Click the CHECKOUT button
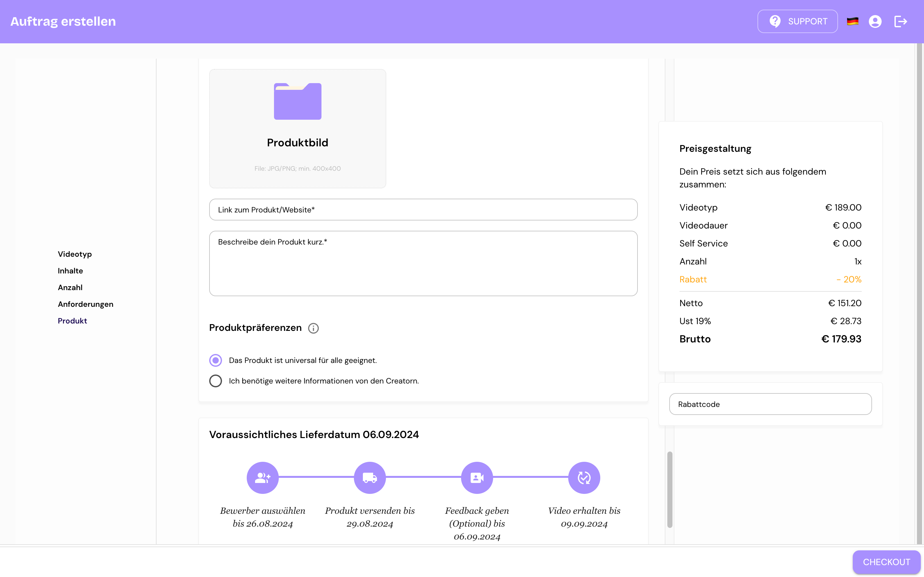The height and width of the screenshot is (577, 924). [886, 562]
